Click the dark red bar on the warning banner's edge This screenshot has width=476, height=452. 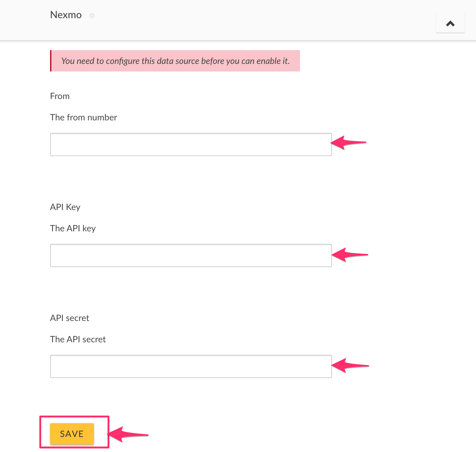point(51,61)
